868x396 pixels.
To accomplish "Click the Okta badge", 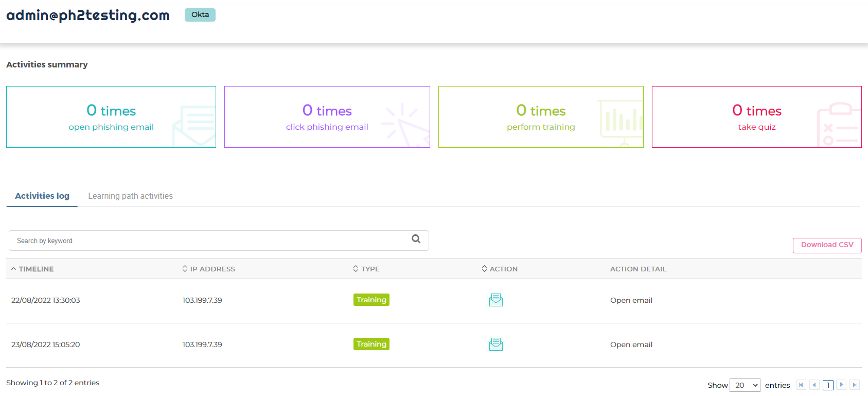I will [x=200, y=15].
